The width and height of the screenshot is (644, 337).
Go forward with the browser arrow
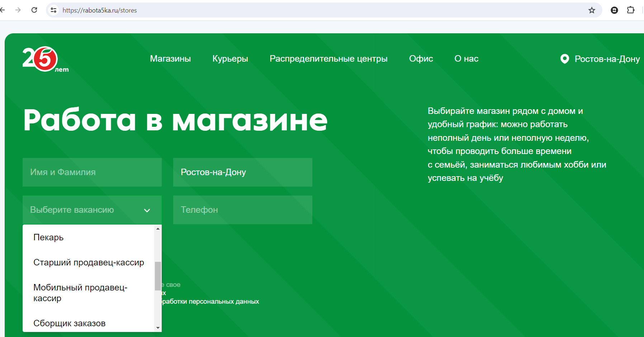[18, 10]
